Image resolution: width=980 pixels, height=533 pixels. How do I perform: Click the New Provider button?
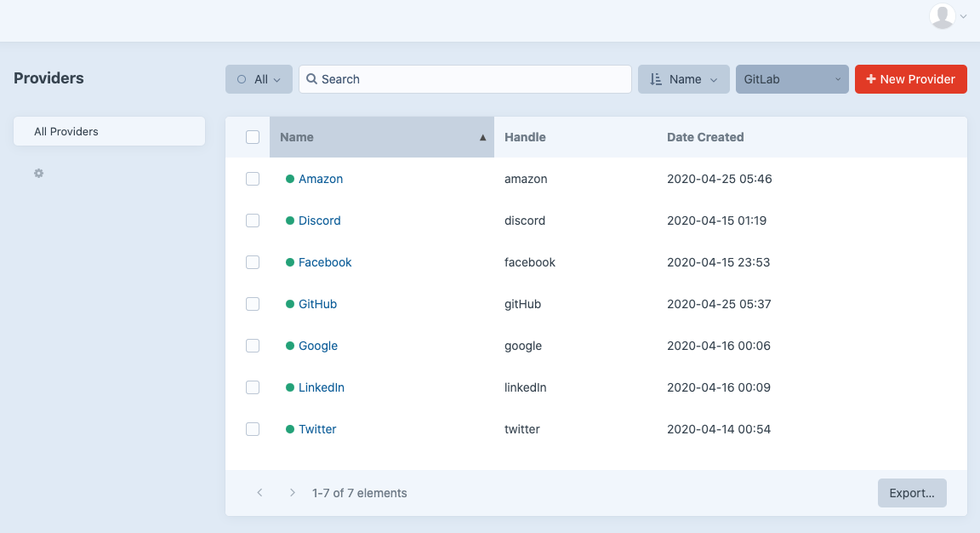pos(910,79)
